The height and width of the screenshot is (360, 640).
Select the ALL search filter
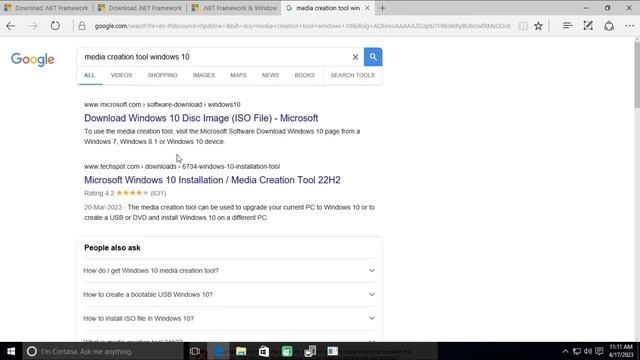click(89, 75)
